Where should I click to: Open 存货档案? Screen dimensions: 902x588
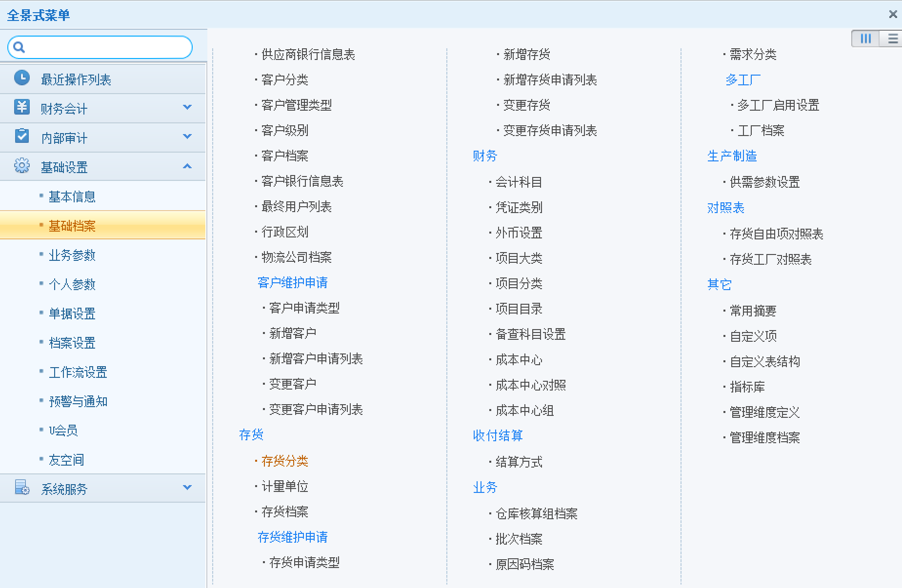click(x=285, y=511)
